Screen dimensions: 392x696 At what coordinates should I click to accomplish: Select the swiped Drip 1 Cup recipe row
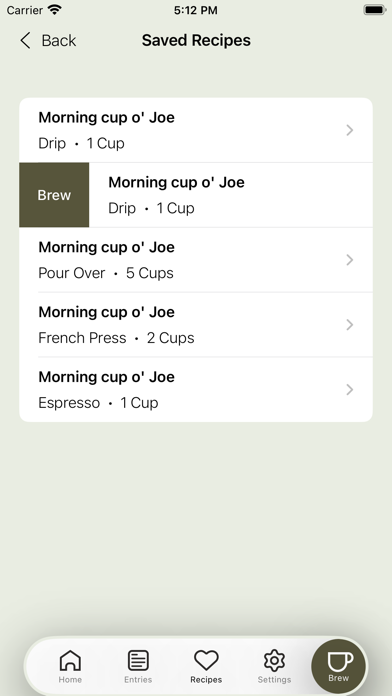pyautogui.click(x=231, y=195)
